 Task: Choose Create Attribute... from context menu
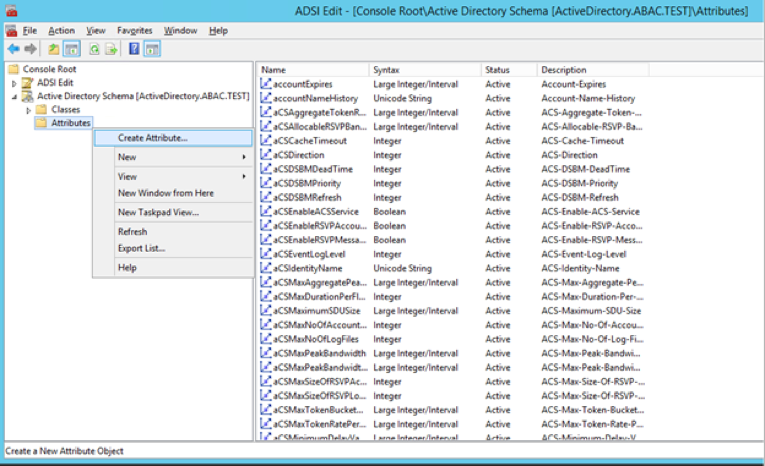coord(173,138)
